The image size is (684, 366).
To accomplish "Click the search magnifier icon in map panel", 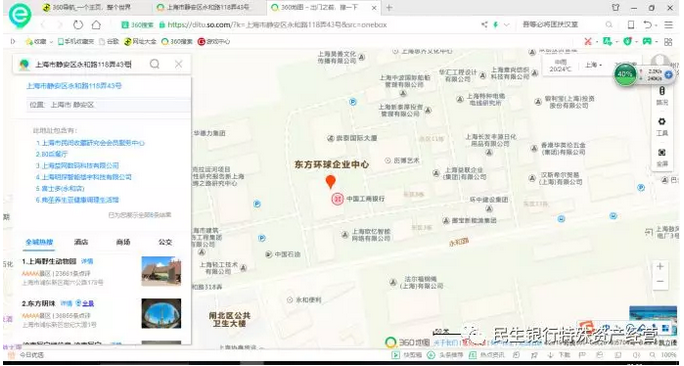I will [154, 64].
